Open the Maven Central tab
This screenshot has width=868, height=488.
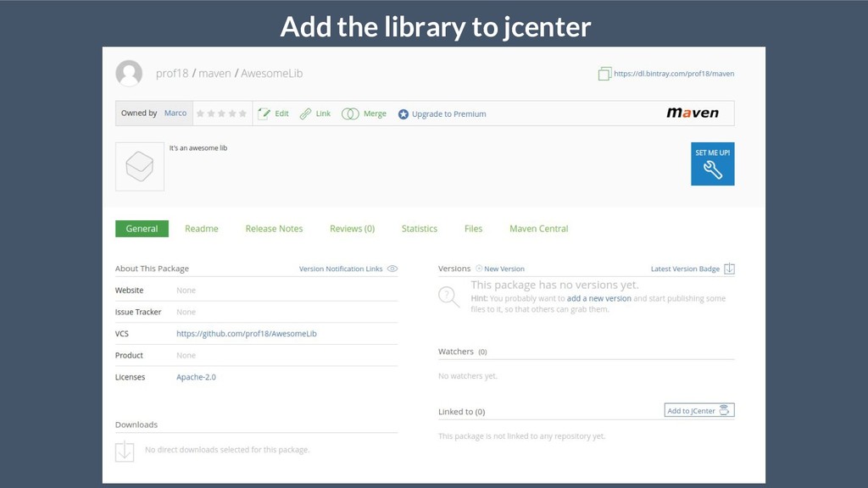538,229
